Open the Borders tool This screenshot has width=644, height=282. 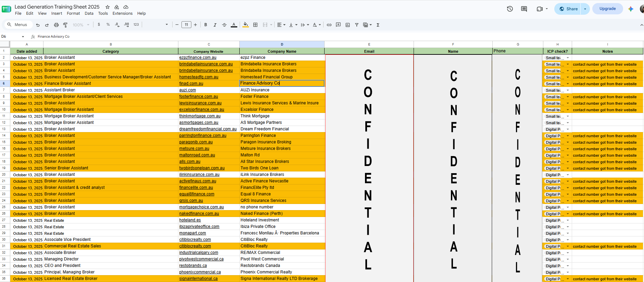[x=255, y=25]
